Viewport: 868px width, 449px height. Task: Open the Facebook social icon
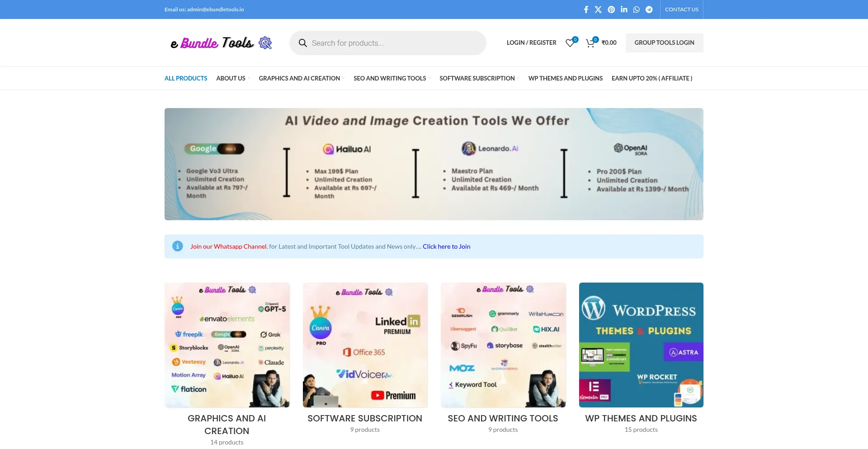(x=586, y=9)
